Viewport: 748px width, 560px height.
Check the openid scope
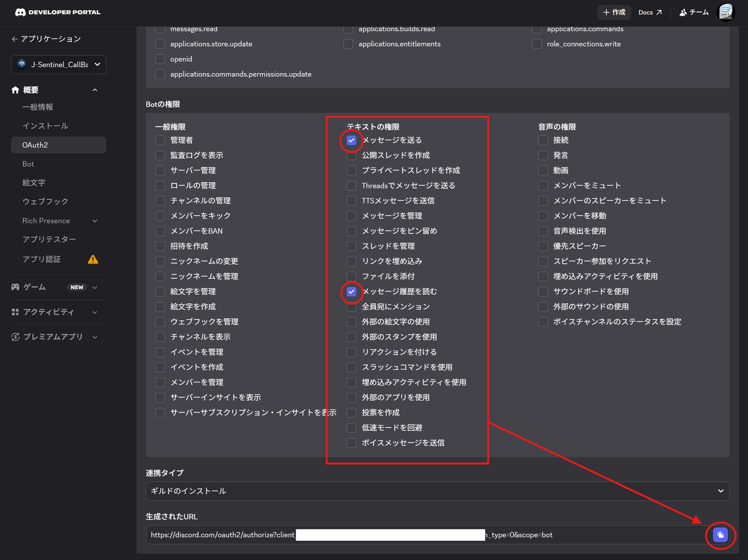160,59
